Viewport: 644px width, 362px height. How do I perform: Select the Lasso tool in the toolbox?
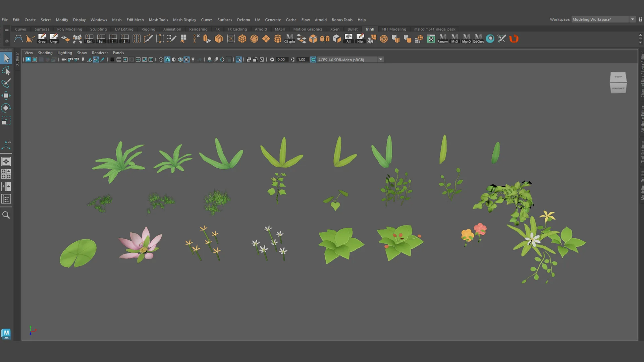tap(6, 71)
